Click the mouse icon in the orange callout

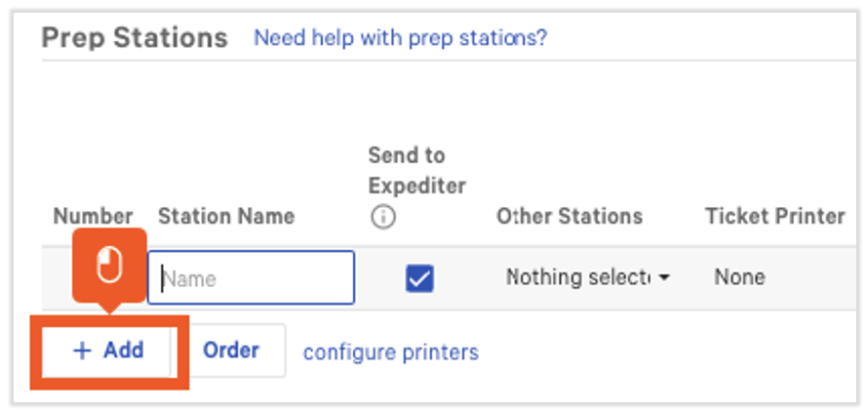point(109,264)
